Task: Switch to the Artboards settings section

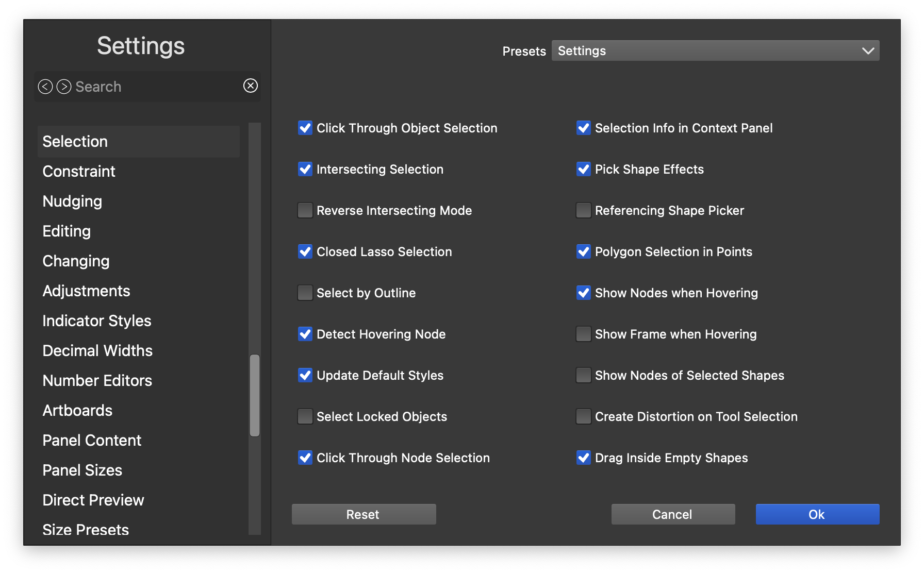Action: coord(77,410)
